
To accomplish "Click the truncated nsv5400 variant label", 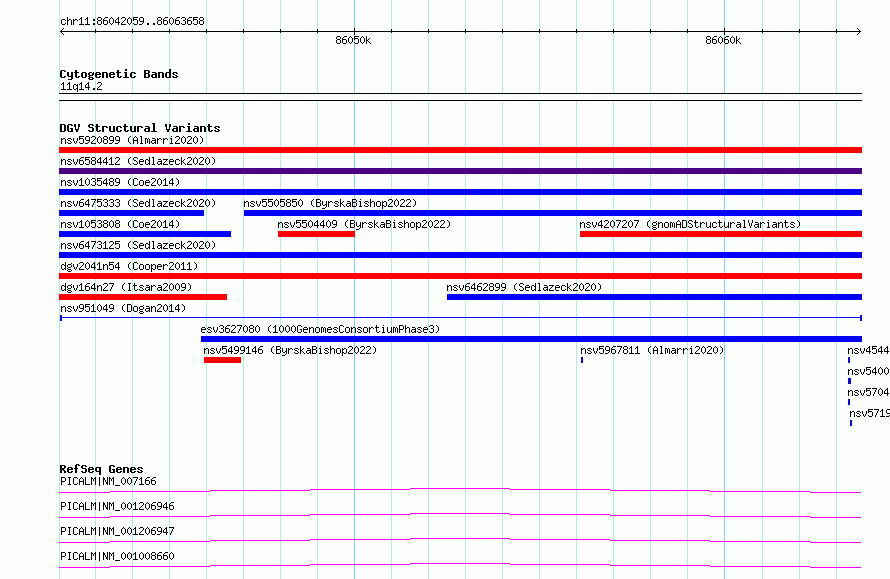I will [868, 371].
